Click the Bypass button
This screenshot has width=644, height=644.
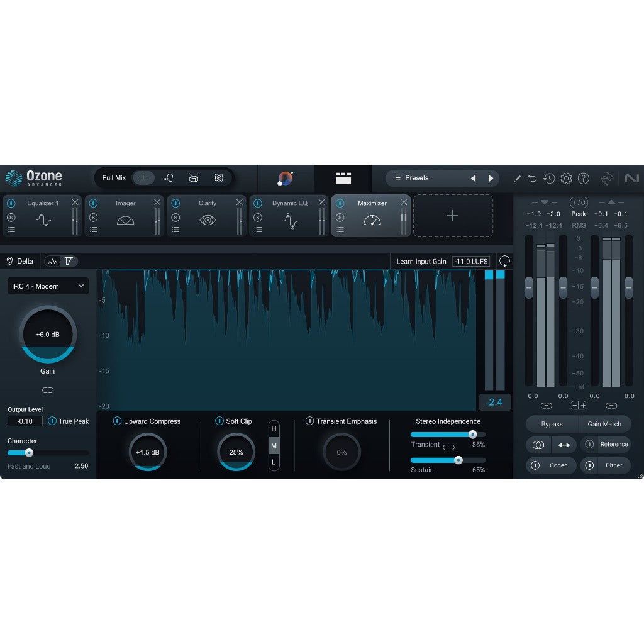click(x=552, y=424)
